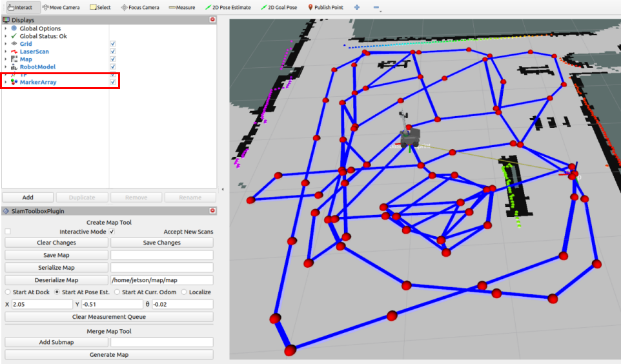Screen dimensions: 621x364
Task: Focus the Add Submap name field
Action: (x=161, y=342)
